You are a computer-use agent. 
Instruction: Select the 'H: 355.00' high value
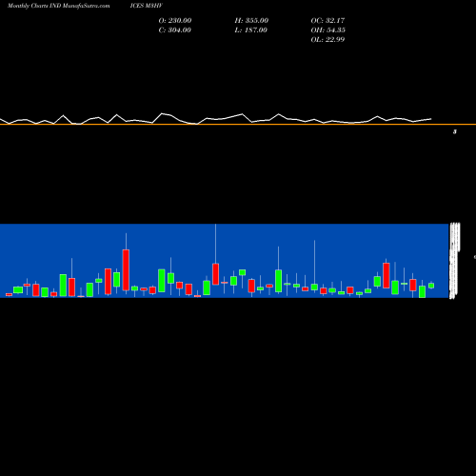(251, 21)
